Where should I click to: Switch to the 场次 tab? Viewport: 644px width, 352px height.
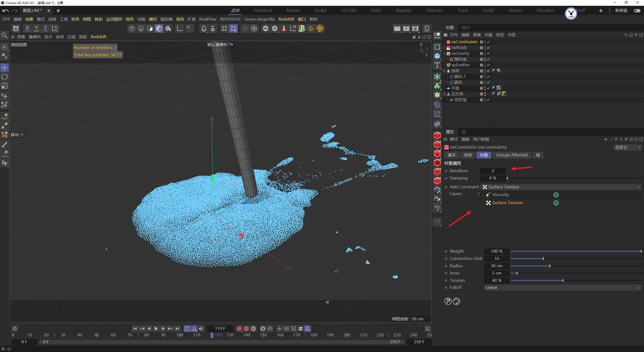pyautogui.click(x=465, y=27)
